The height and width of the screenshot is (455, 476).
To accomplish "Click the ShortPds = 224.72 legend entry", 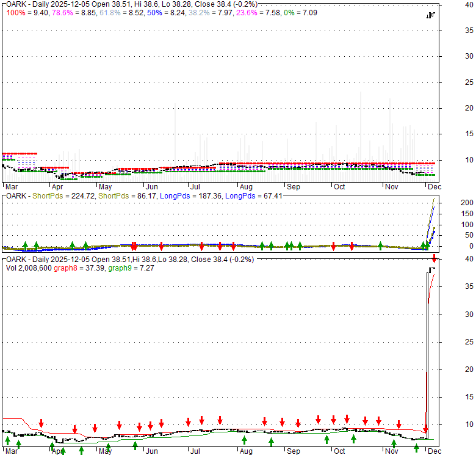I will [x=63, y=196].
